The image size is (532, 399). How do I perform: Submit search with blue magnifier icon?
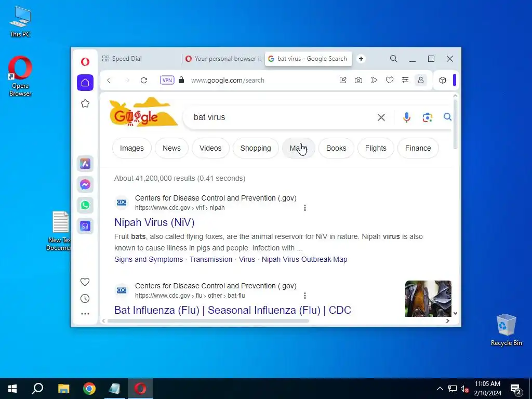click(x=447, y=117)
